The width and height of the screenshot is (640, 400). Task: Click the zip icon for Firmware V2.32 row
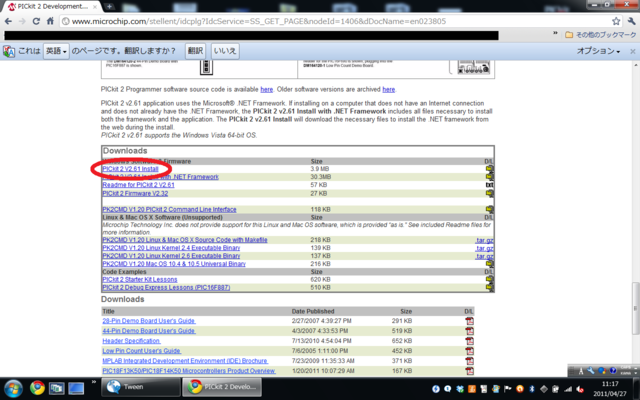(x=489, y=193)
